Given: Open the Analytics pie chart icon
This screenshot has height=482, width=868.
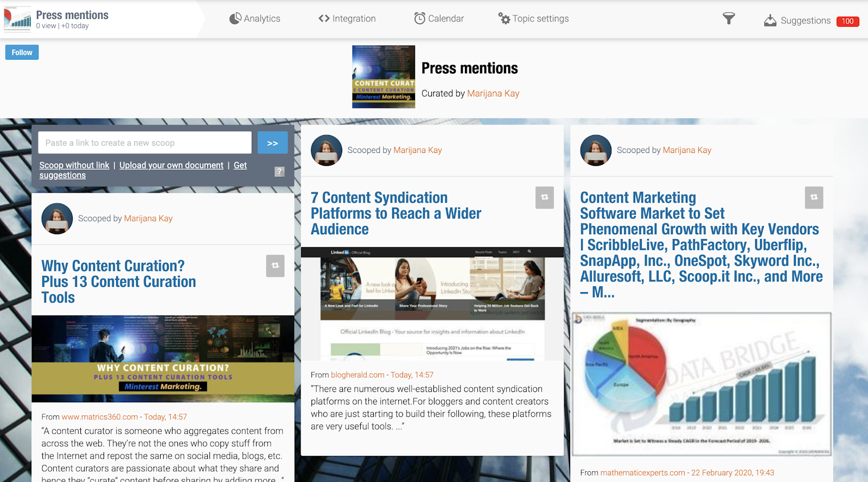Looking at the screenshot, I should (x=235, y=18).
